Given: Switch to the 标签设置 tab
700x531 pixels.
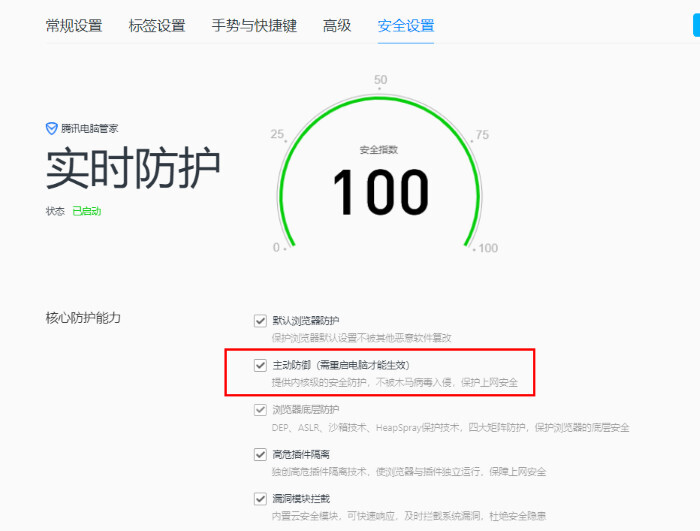Looking at the screenshot, I should [x=157, y=26].
